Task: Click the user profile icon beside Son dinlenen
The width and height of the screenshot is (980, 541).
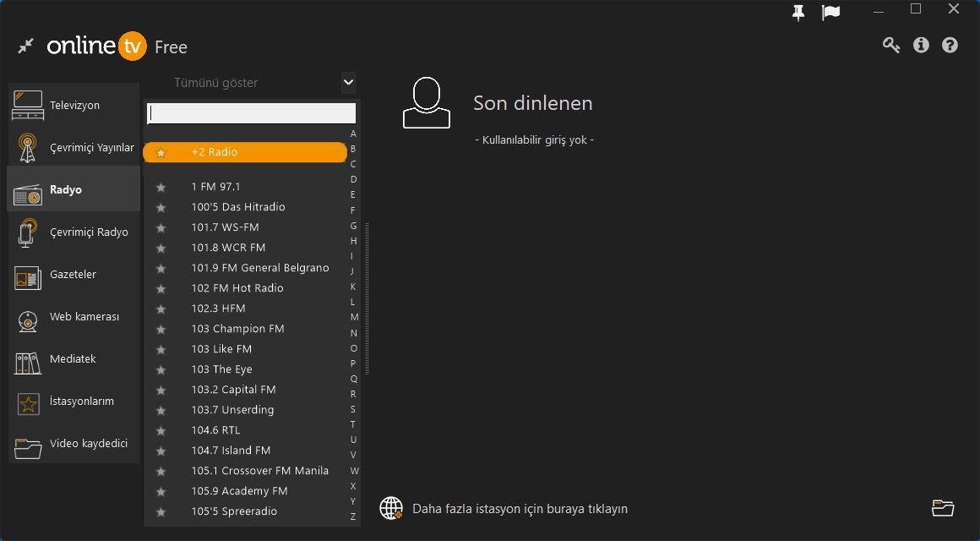Action: [427, 103]
